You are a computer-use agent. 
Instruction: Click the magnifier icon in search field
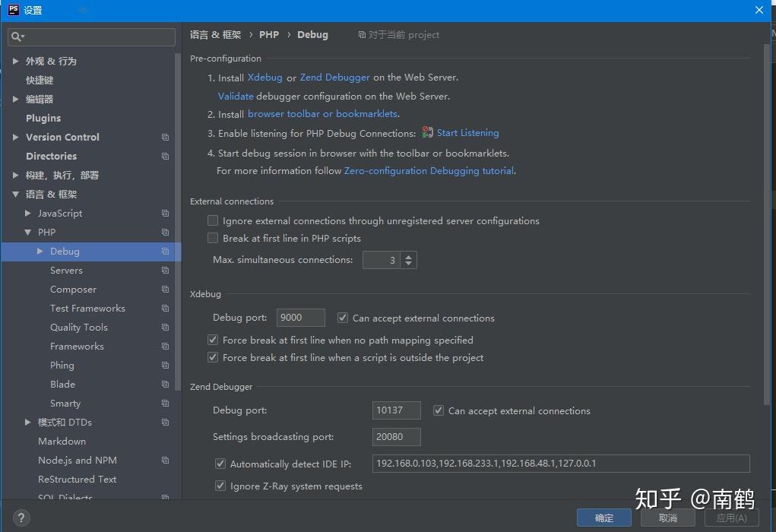(x=14, y=36)
